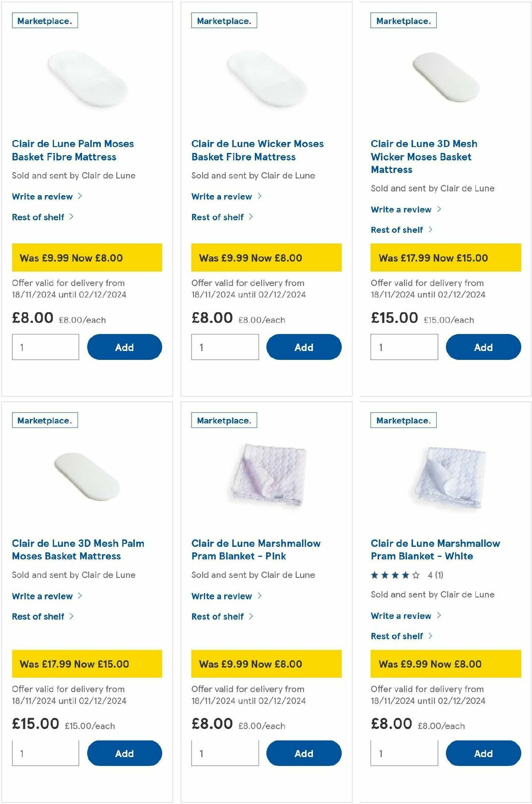Click the Marketplace badge on Palm Moses Basket card
The image size is (532, 804).
tap(44, 20)
